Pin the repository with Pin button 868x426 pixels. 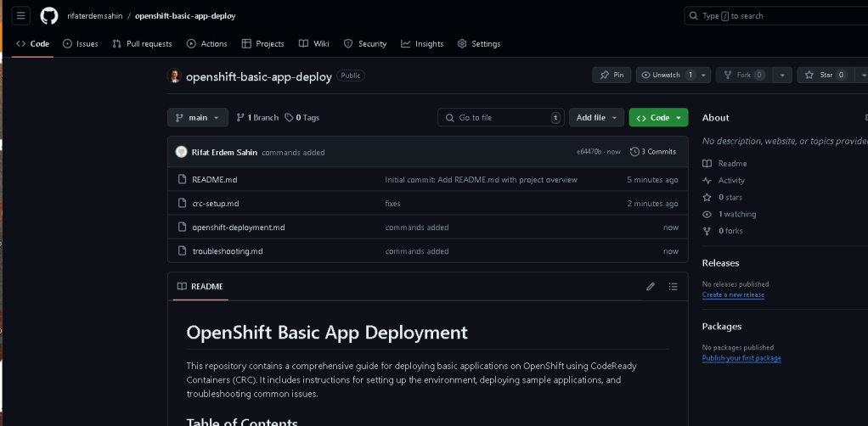pos(612,76)
